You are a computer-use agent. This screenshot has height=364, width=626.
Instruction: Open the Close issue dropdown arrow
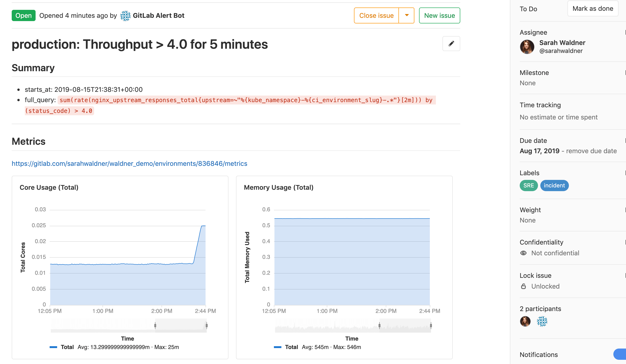[x=407, y=15]
